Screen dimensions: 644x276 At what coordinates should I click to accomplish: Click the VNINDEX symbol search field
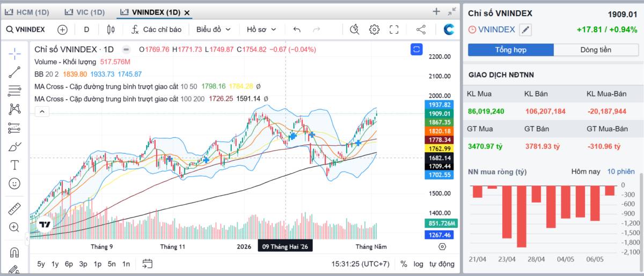(x=26, y=29)
